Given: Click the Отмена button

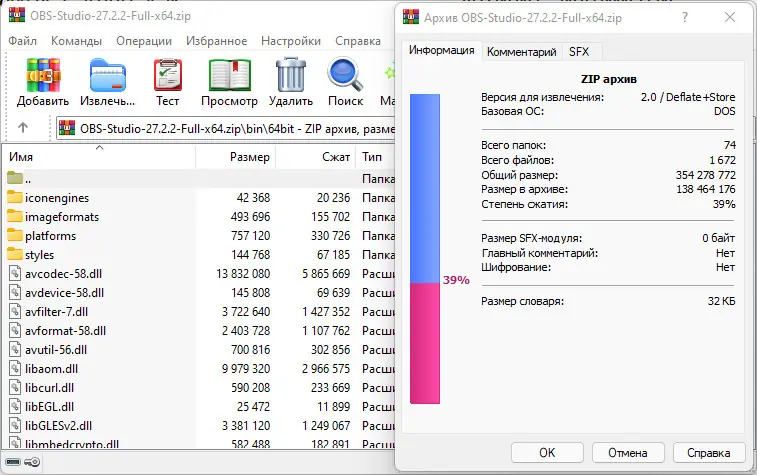Looking at the screenshot, I should tap(628, 453).
